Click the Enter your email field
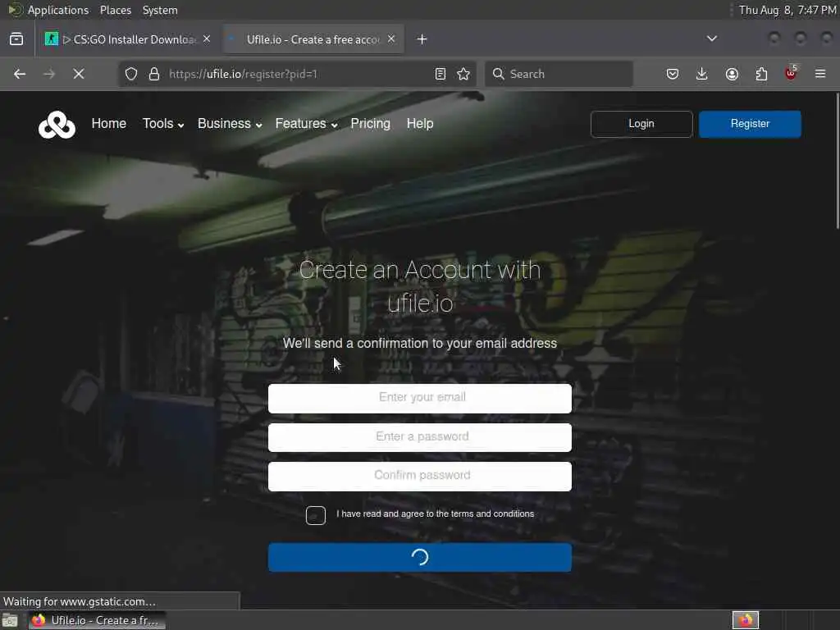 [x=420, y=398]
